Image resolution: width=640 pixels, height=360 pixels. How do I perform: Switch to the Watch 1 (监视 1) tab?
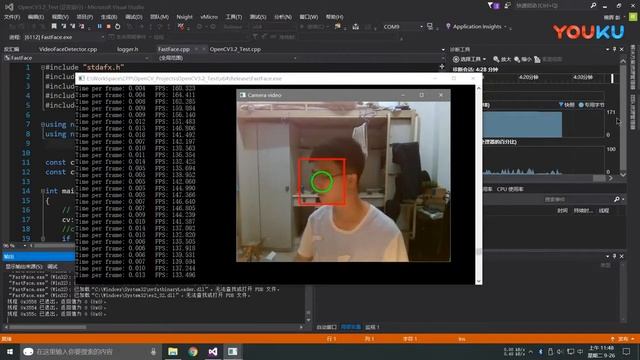pos(372,327)
